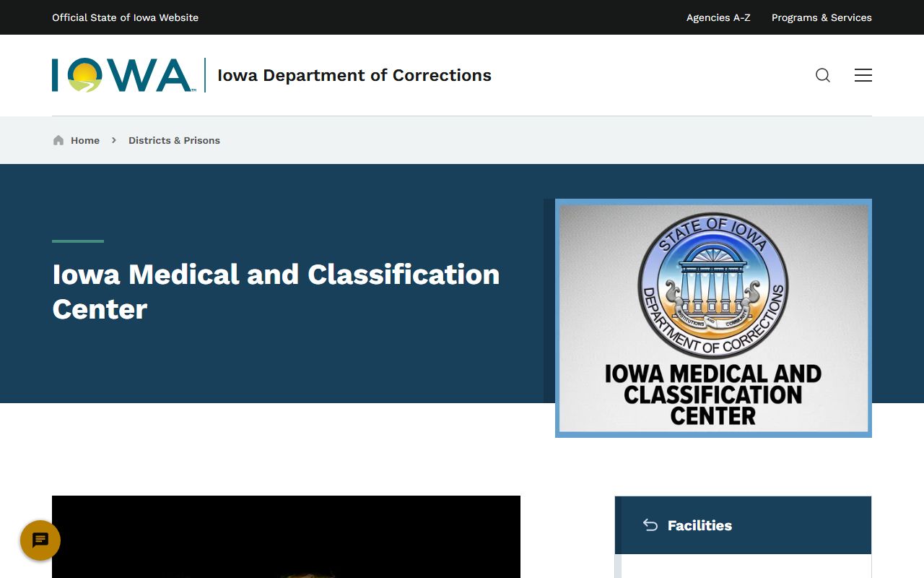Open the hamburger navigation menu
The image size is (924, 578).
(x=863, y=75)
